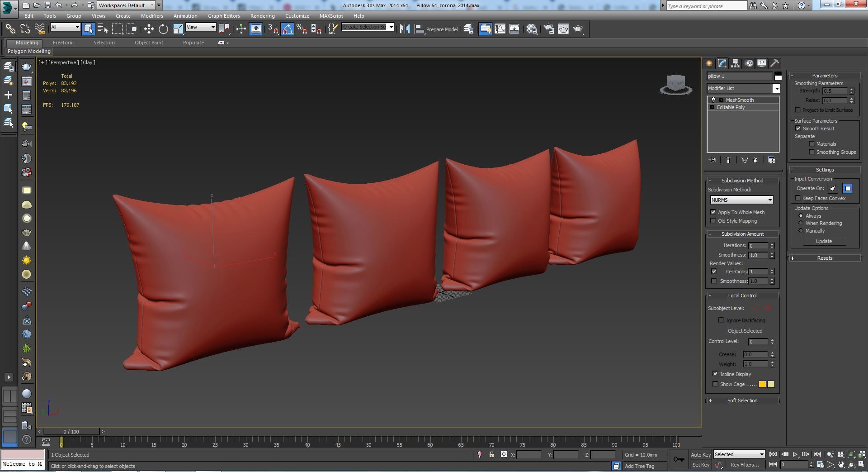
Task: Enable Keep Faces Convex checkbox
Action: (798, 198)
